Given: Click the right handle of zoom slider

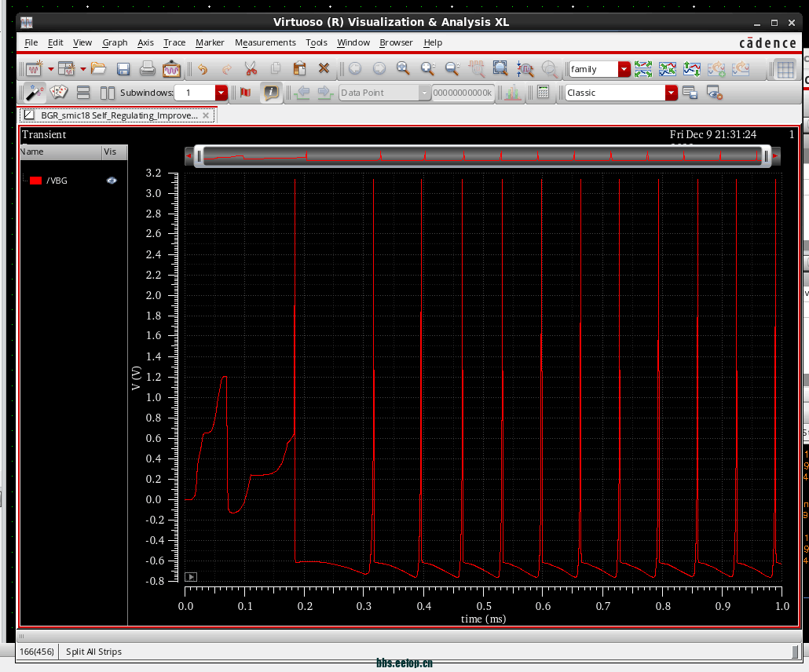Looking at the screenshot, I should (x=766, y=156).
